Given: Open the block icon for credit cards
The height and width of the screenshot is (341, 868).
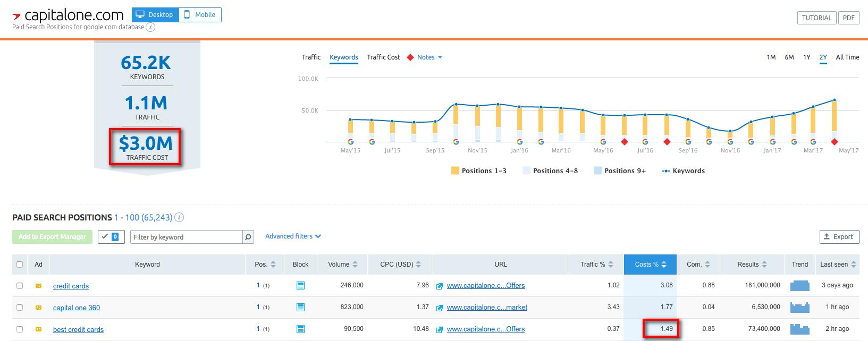Looking at the screenshot, I should point(300,286).
